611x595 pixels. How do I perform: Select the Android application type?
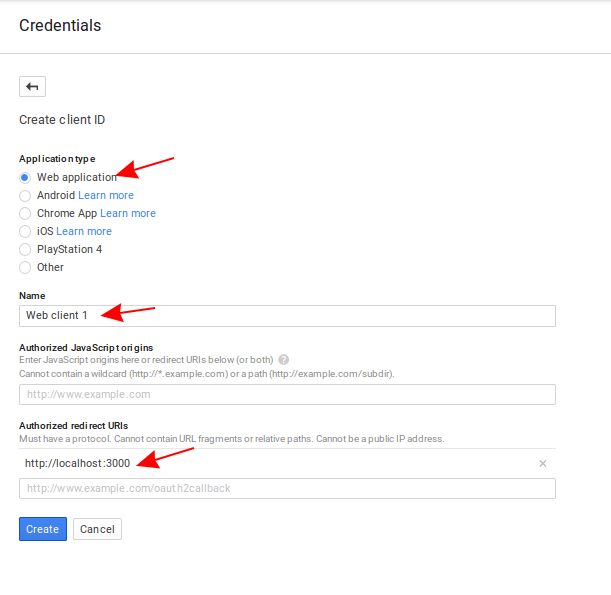click(25, 196)
